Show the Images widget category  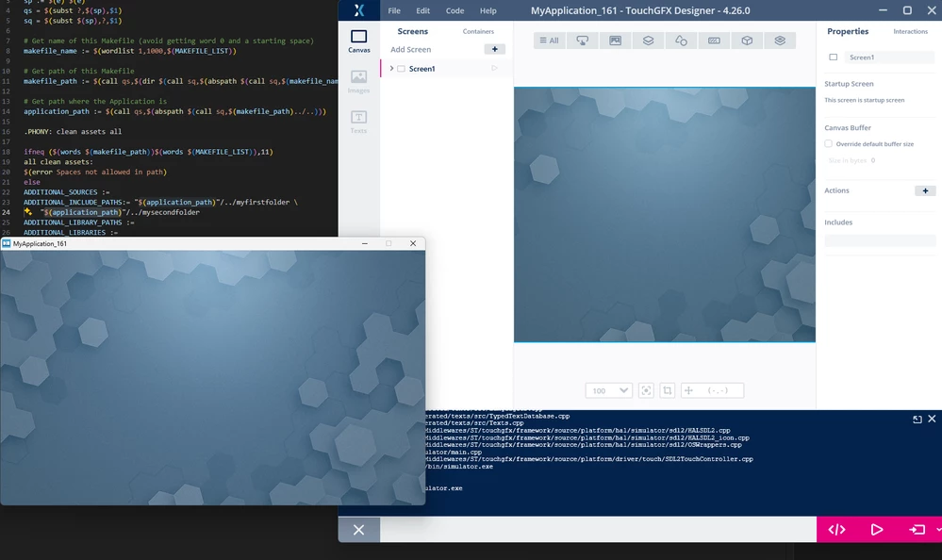click(x=615, y=41)
